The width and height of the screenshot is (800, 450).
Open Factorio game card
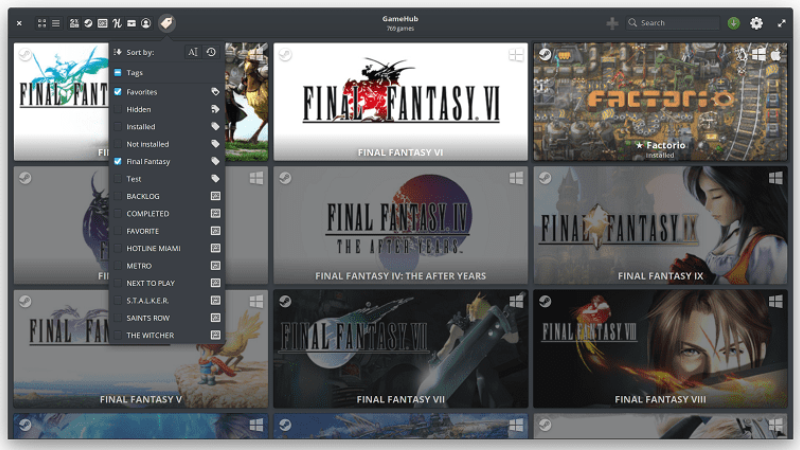coord(660,102)
